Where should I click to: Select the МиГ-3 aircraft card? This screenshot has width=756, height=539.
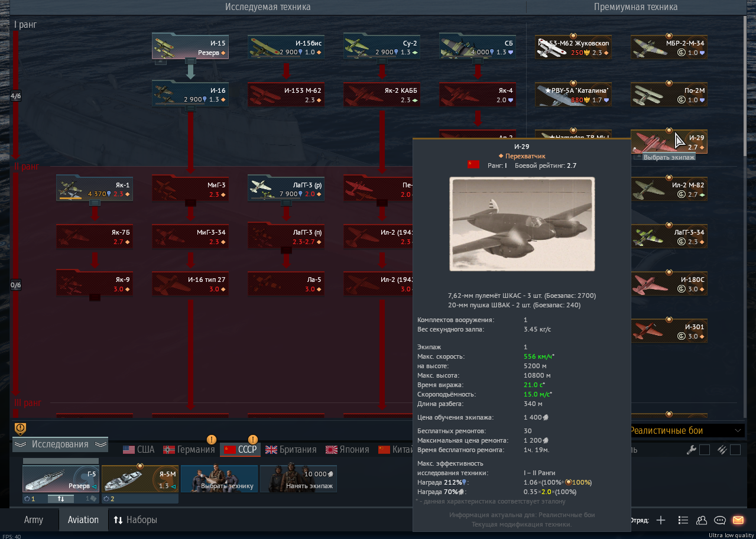coord(190,189)
